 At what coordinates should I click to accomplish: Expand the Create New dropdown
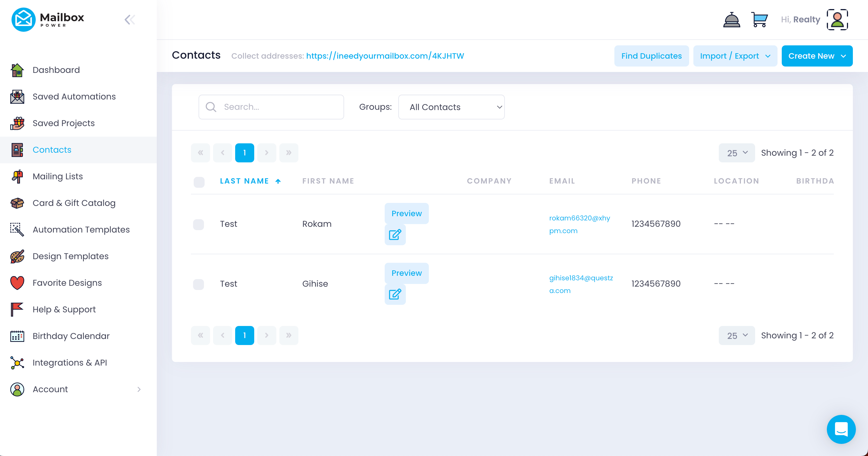(817, 56)
